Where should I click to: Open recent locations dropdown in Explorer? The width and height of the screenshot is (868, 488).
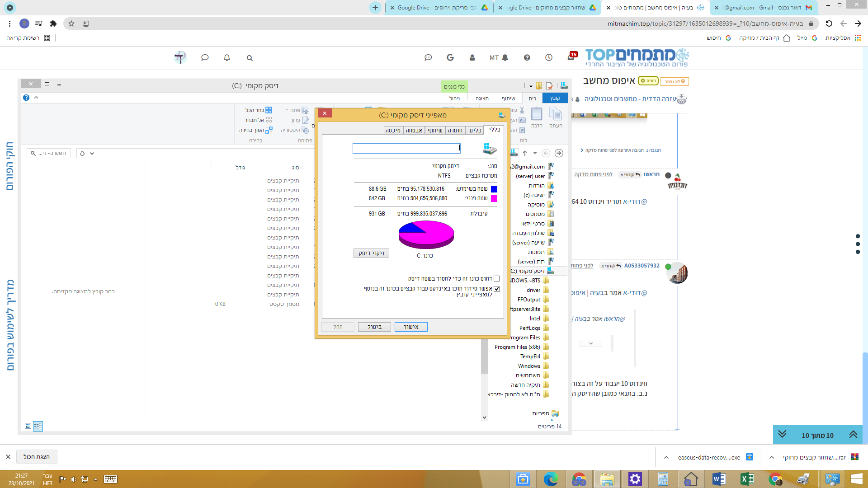coord(535,153)
